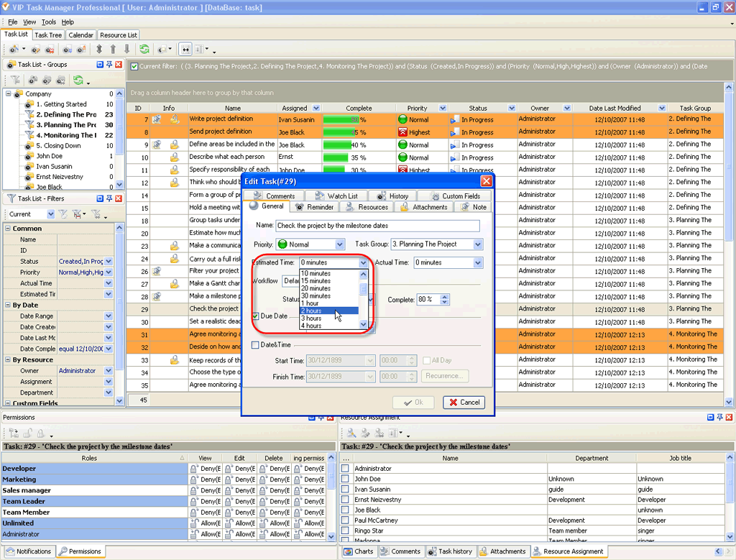Check the Administrator resource checkbox
The image size is (736, 560).
(x=346, y=468)
